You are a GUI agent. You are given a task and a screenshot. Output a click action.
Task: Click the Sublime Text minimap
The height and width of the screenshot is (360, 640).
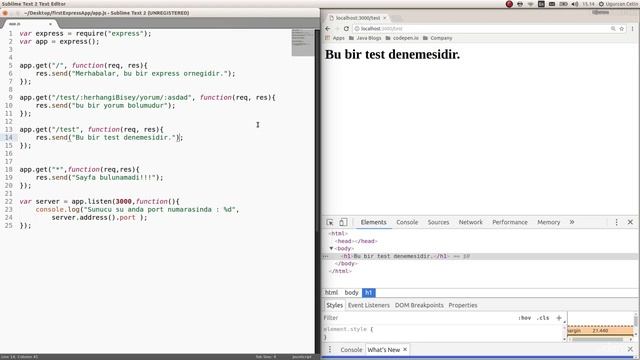coord(303,42)
